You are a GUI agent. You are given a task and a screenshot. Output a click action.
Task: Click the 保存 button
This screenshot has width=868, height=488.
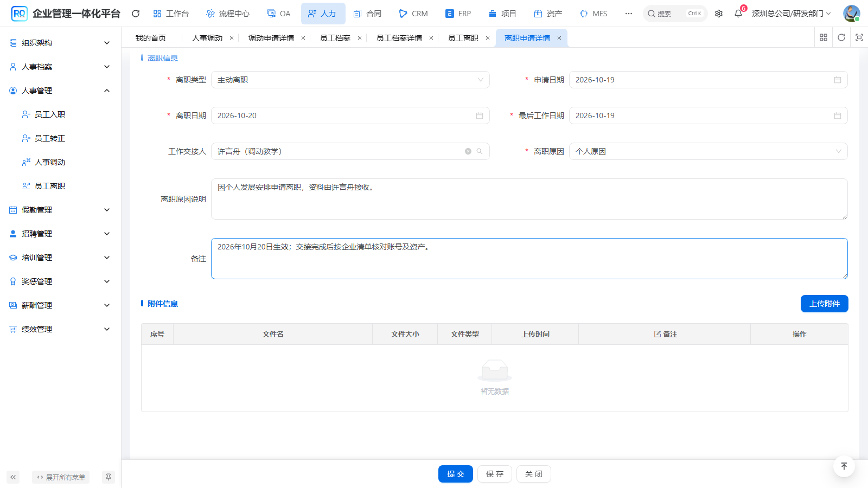(x=495, y=474)
